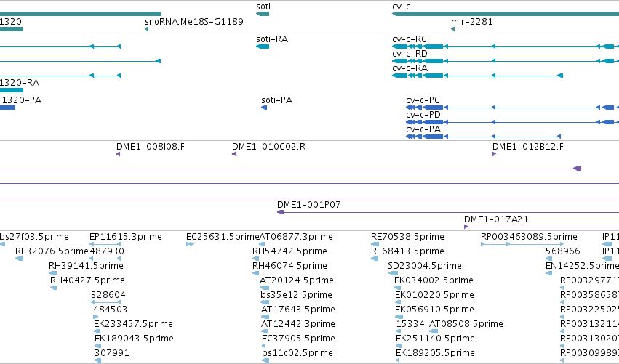Click the cv-c-PC protein label

tap(423, 100)
